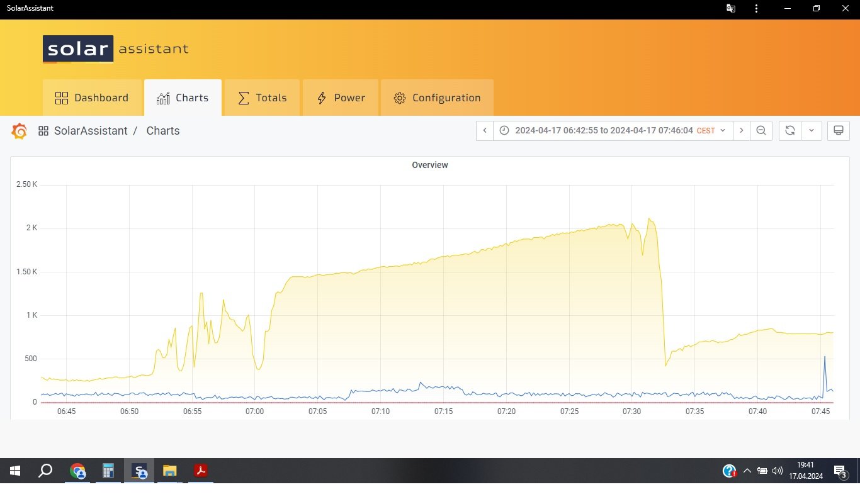This screenshot has width=860, height=504.
Task: Click the dashboards grid icon beside SolarAssistant
Action: click(43, 131)
